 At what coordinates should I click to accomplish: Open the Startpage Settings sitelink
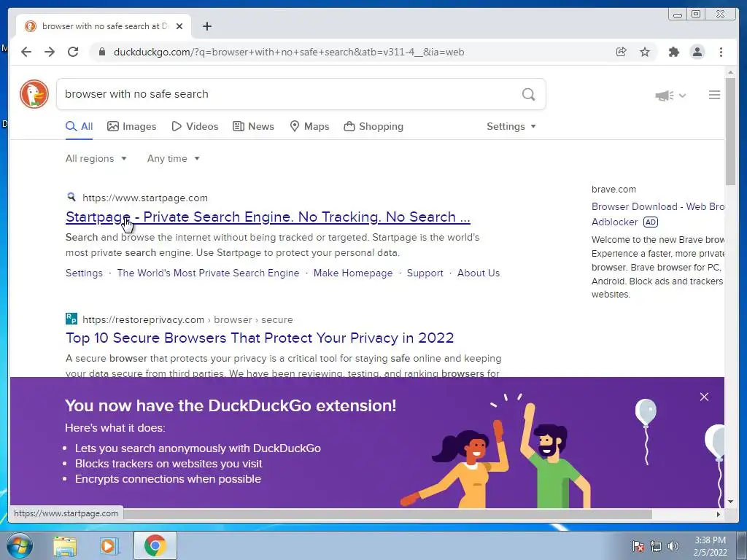coord(84,273)
